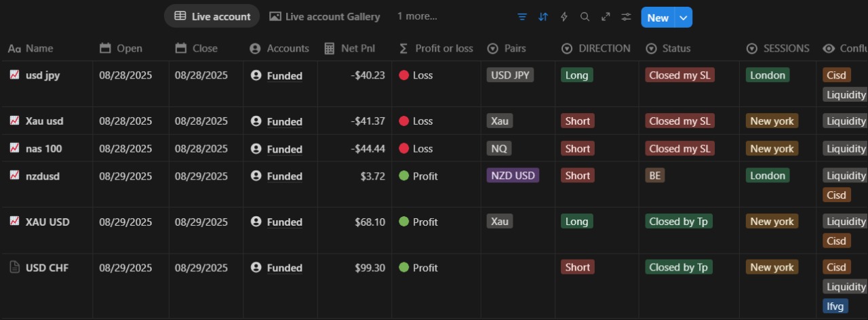Open the Funded link in the nzdusd row
Image resolution: width=868 pixels, height=320 pixels.
point(284,176)
